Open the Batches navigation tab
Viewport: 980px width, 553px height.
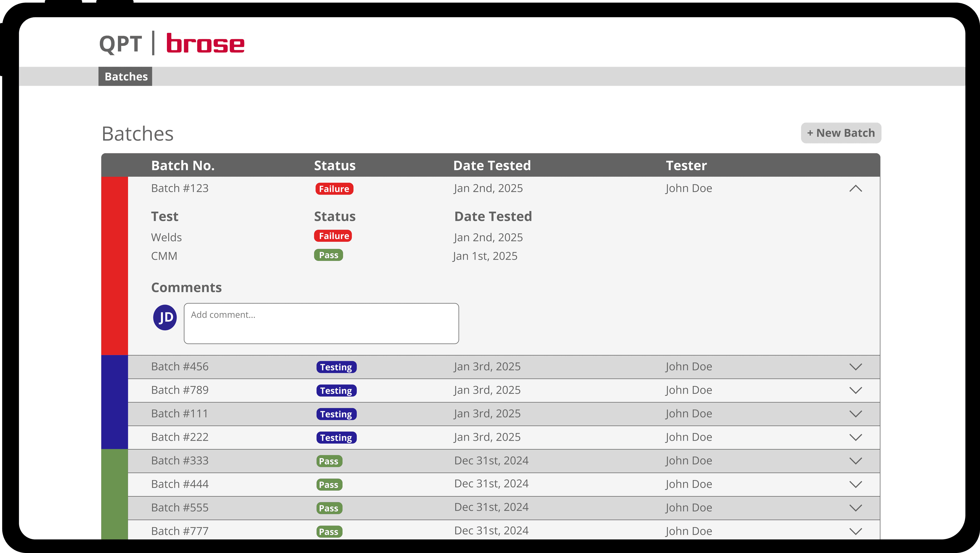[x=126, y=77]
